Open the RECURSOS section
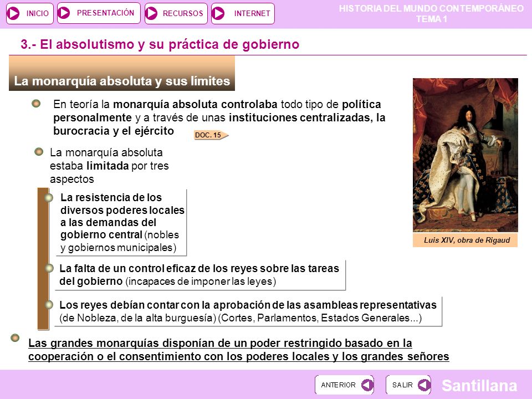Screen dimensions: 532x399 [x=176, y=13]
